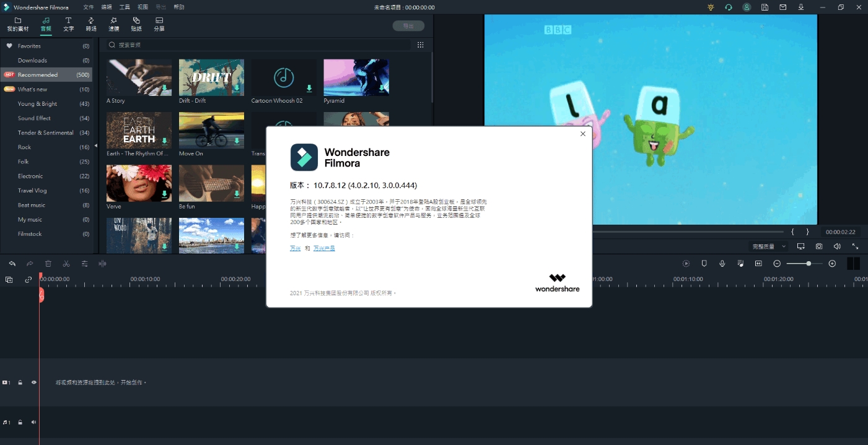868x445 pixels.
Task: Zoom out timeline with minus icon
Action: tap(777, 264)
